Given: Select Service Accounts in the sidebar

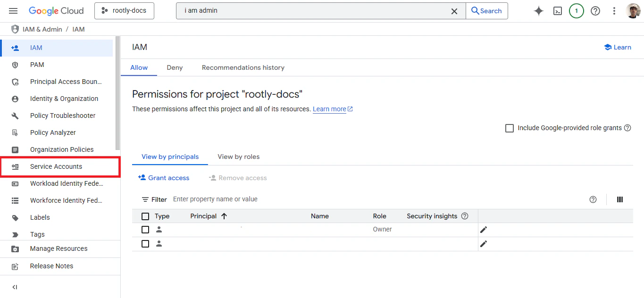Looking at the screenshot, I should click(56, 166).
